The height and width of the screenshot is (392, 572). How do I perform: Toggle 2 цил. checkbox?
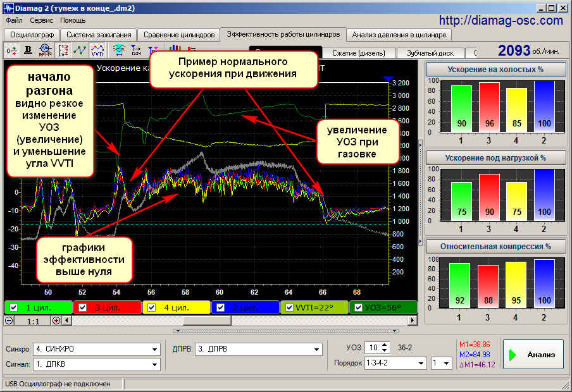point(220,308)
